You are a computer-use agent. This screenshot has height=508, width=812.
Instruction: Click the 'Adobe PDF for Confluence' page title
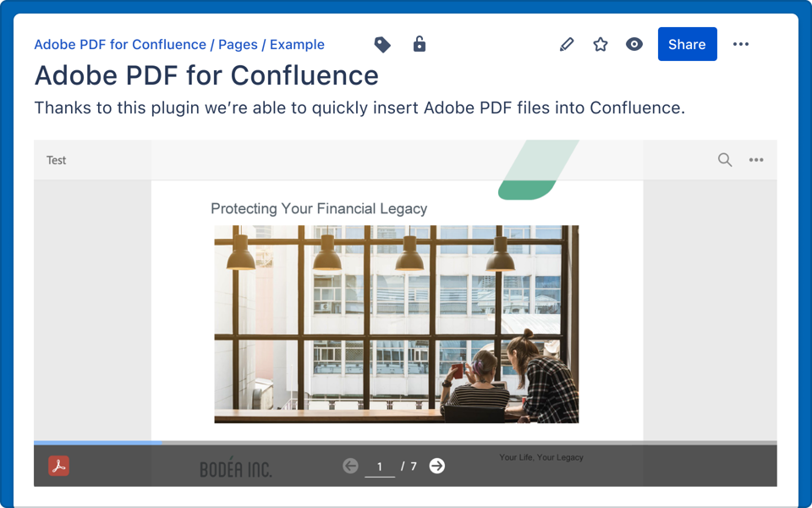206,75
